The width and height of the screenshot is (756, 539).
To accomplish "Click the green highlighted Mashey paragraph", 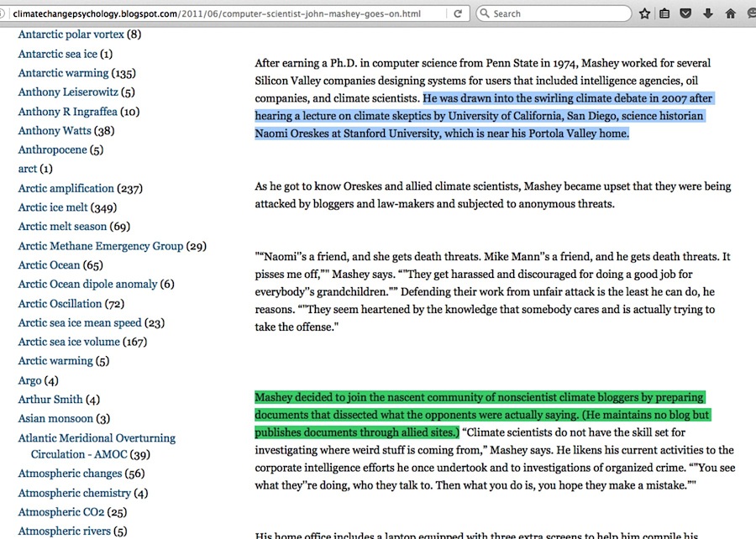I will [479, 415].
